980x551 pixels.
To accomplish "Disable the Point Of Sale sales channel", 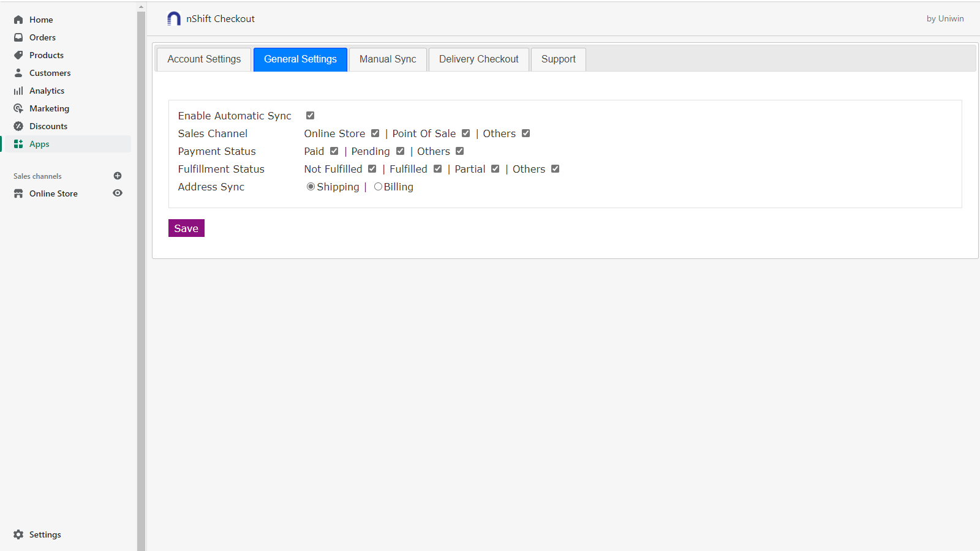I will click(466, 133).
